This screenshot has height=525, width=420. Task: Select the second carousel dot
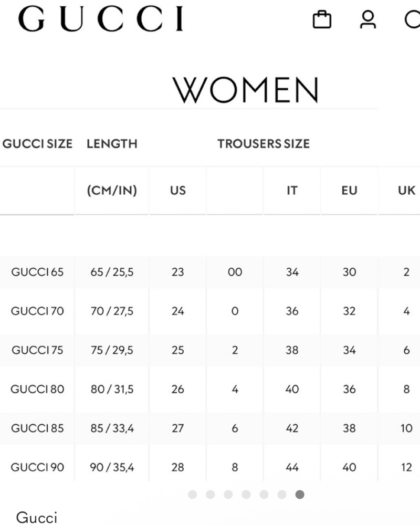pyautogui.click(x=211, y=495)
